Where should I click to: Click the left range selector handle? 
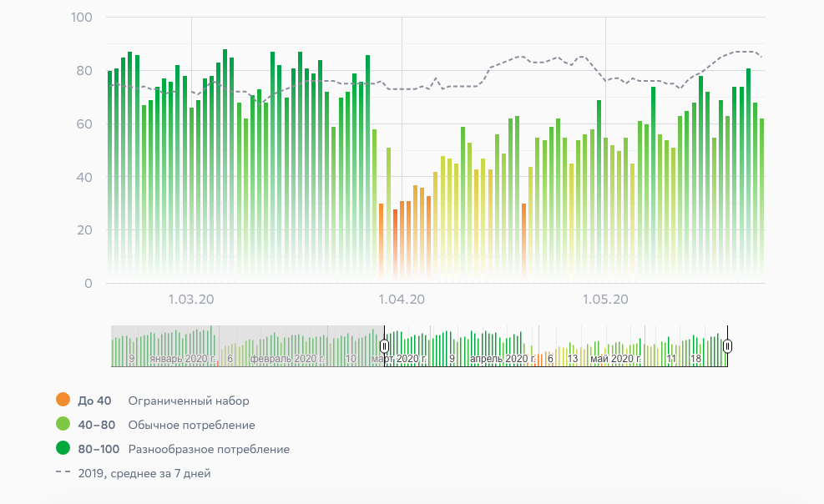(384, 346)
